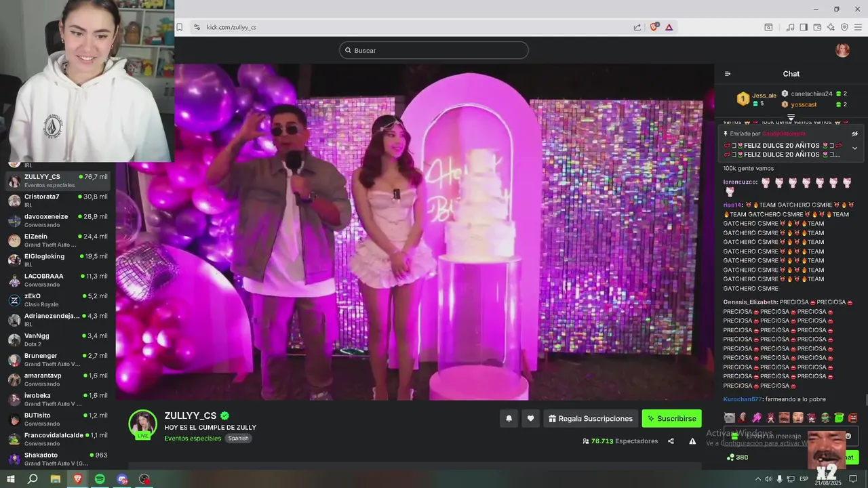Screen dimensions: 868x488
Task: Select ZULLYY_CS in the sidebar channel list
Action: click(x=58, y=181)
